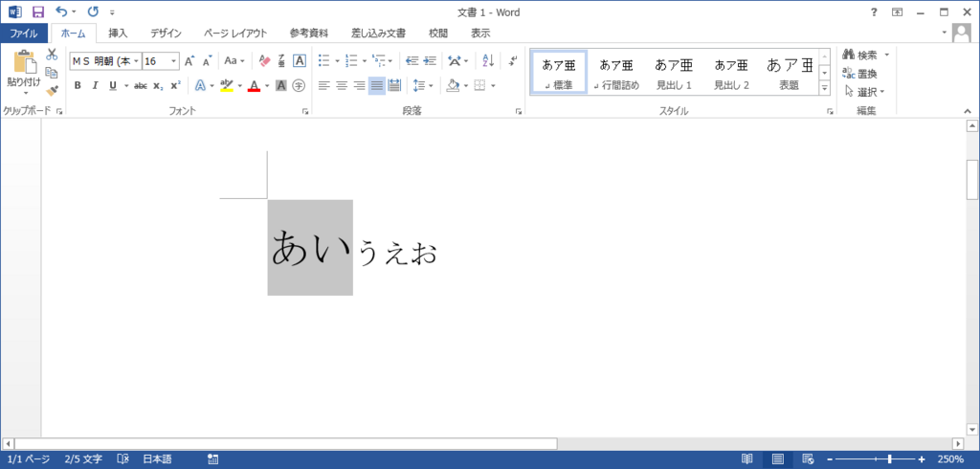
Task: Show or hide paragraph marks
Action: coord(513,60)
